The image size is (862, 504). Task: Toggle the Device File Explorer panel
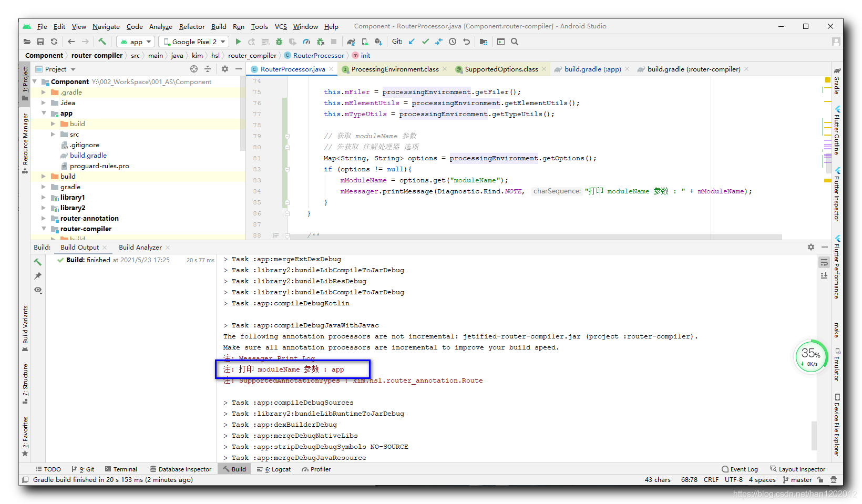click(x=837, y=425)
